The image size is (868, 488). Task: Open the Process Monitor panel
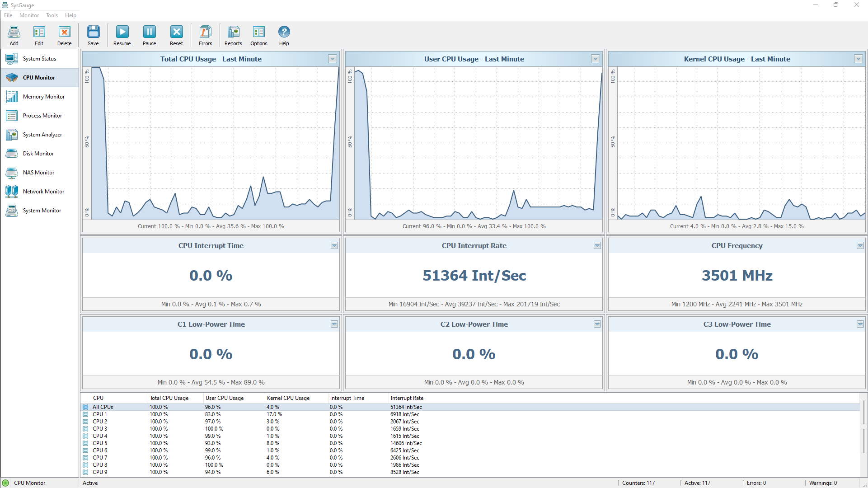click(42, 115)
